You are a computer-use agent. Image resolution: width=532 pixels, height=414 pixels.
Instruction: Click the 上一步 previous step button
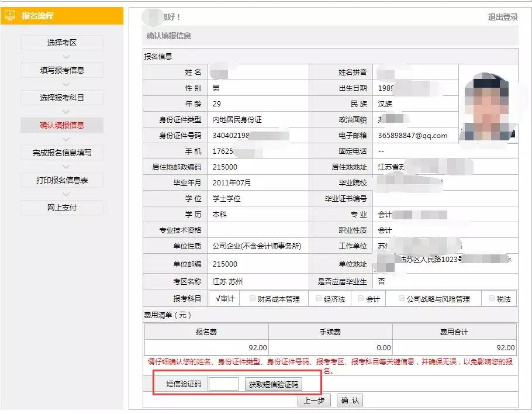click(315, 400)
